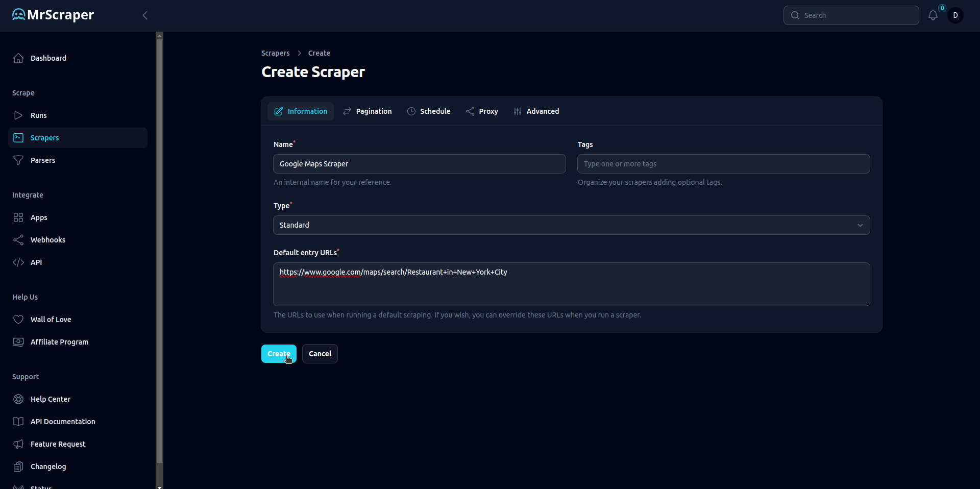Open Changelog in the sidebar
The width and height of the screenshot is (980, 489).
point(78,467)
